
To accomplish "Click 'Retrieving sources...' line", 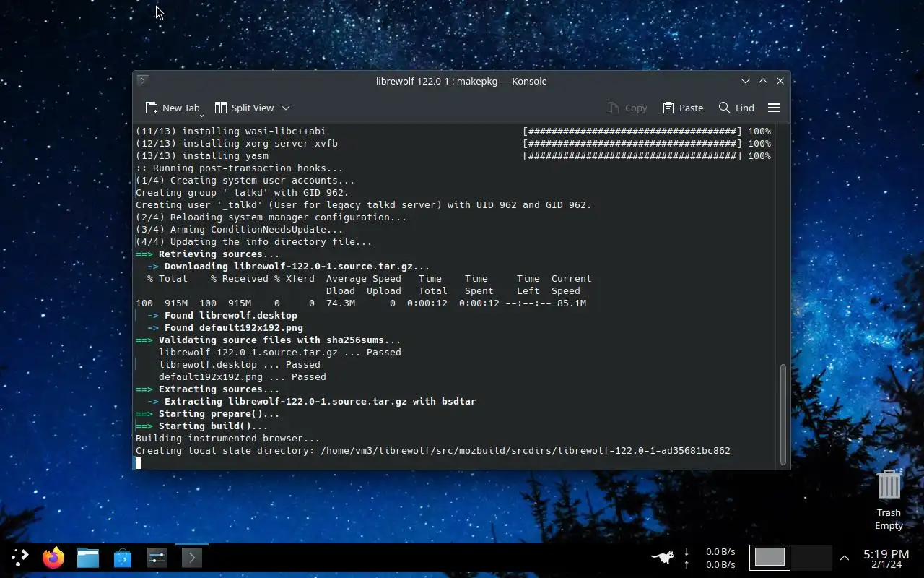I will [207, 254].
